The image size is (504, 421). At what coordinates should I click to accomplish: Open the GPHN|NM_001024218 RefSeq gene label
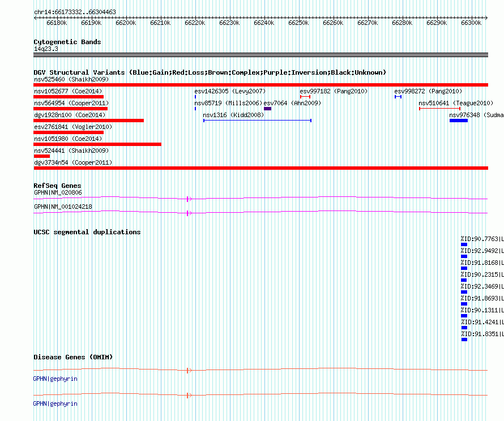coord(63,207)
